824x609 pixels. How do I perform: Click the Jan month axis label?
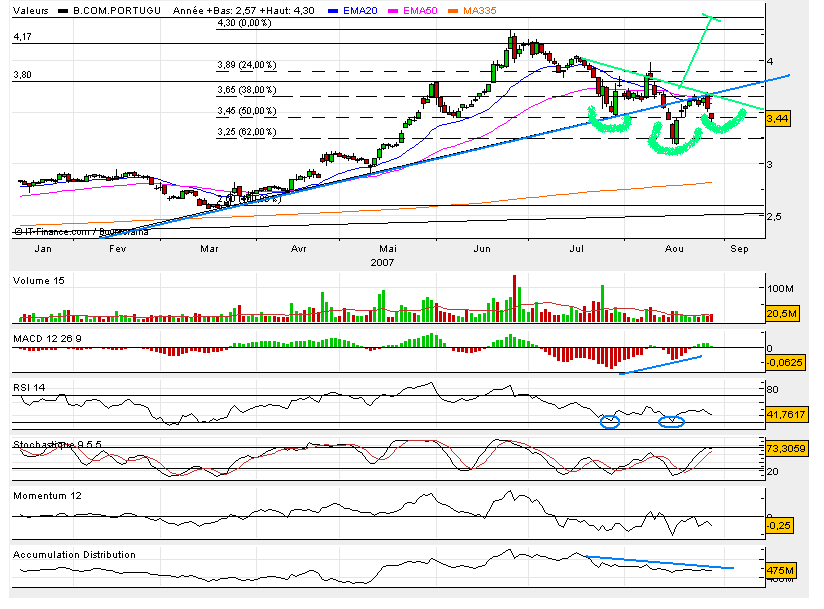[x=43, y=249]
